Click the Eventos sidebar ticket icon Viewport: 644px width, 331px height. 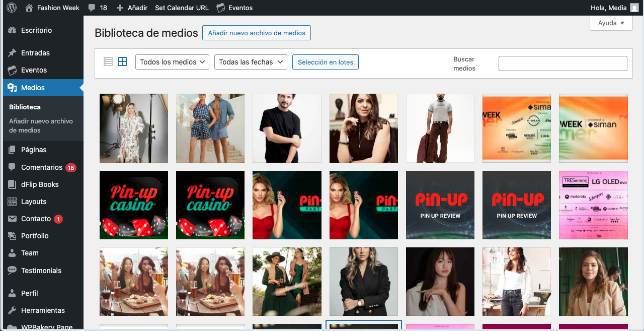pyautogui.click(x=13, y=70)
